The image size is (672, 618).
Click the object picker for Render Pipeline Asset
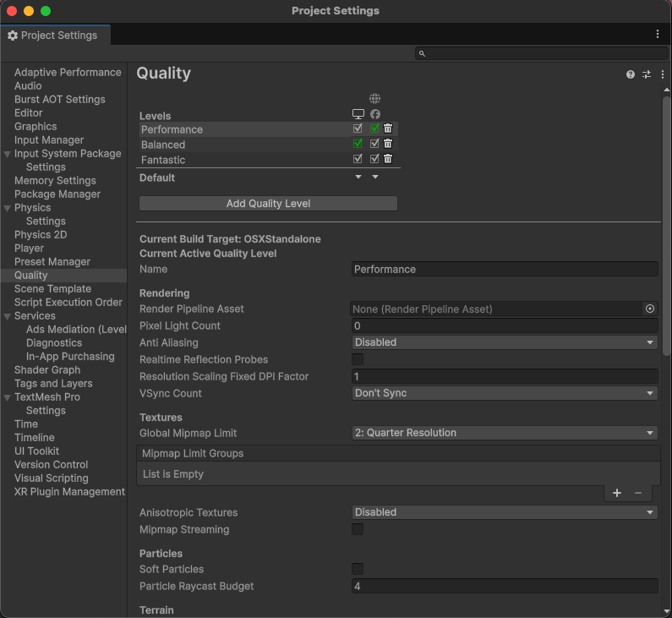pos(650,309)
